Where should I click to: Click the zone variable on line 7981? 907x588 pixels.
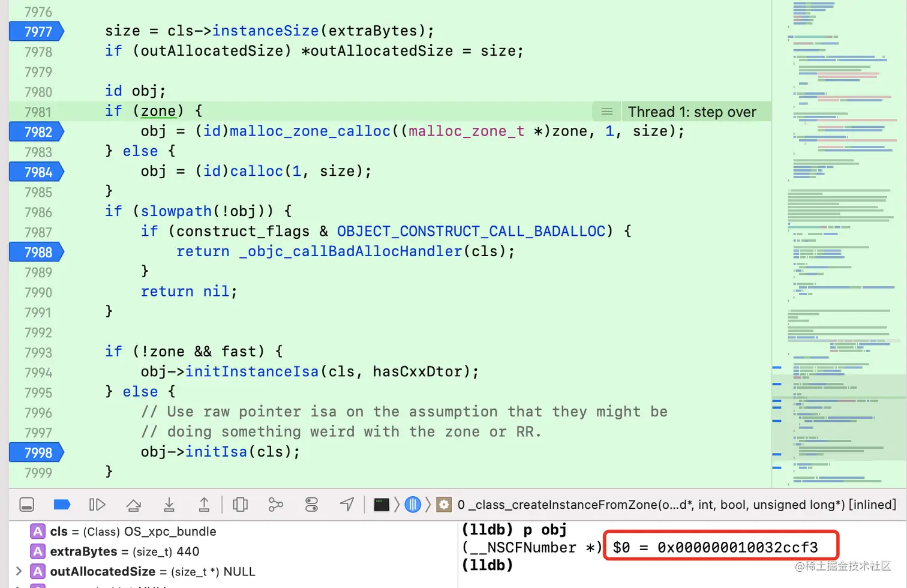click(x=158, y=111)
